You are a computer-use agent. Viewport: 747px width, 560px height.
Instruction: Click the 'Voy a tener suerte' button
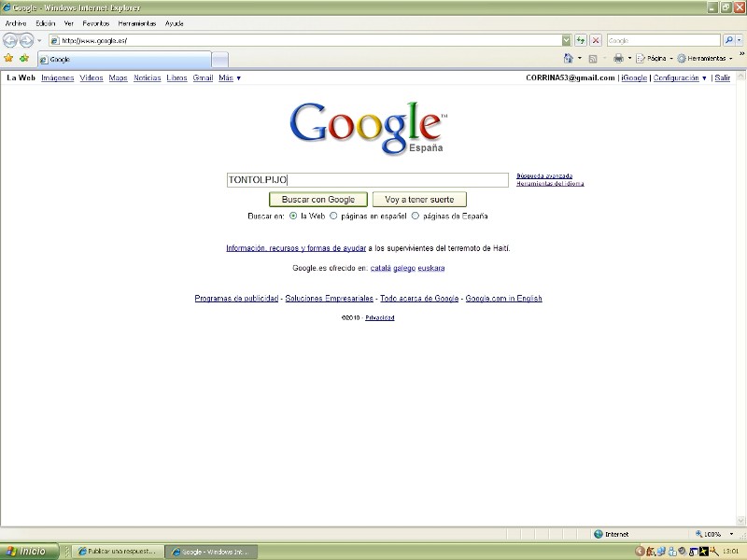[419, 200]
